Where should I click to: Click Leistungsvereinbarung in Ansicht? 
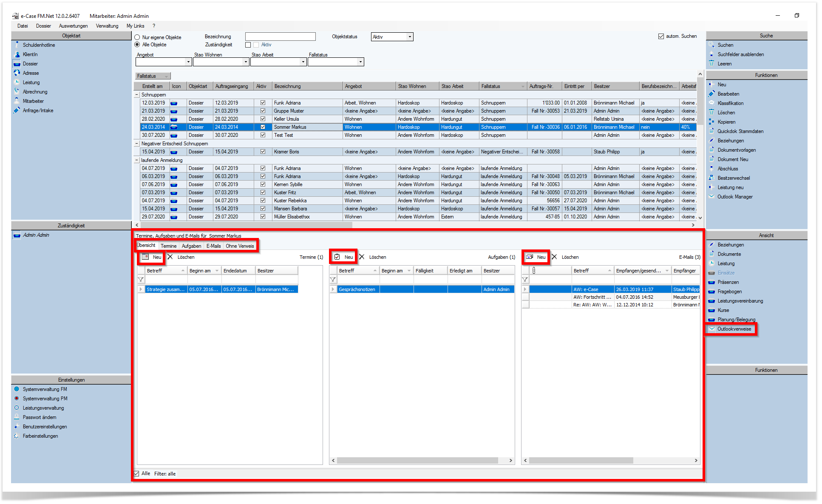click(740, 301)
